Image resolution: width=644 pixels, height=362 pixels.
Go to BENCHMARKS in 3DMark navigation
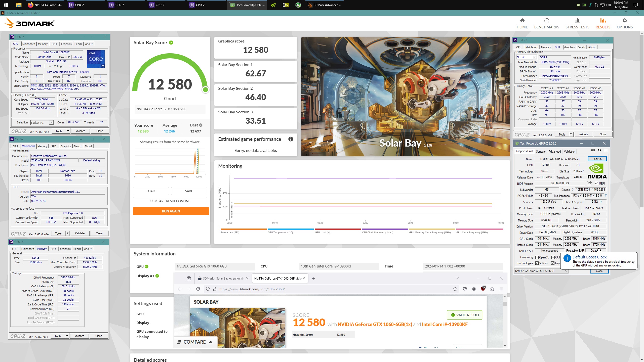click(x=546, y=23)
